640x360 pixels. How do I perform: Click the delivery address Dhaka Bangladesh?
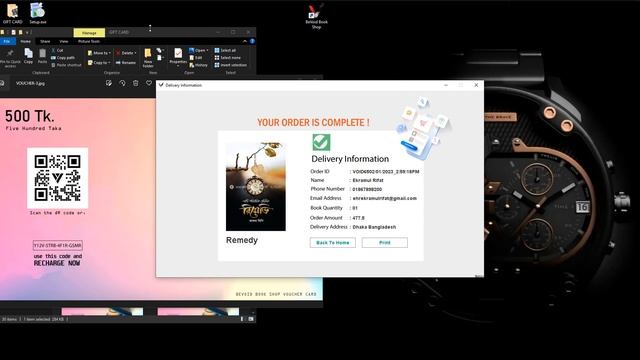pos(374,227)
